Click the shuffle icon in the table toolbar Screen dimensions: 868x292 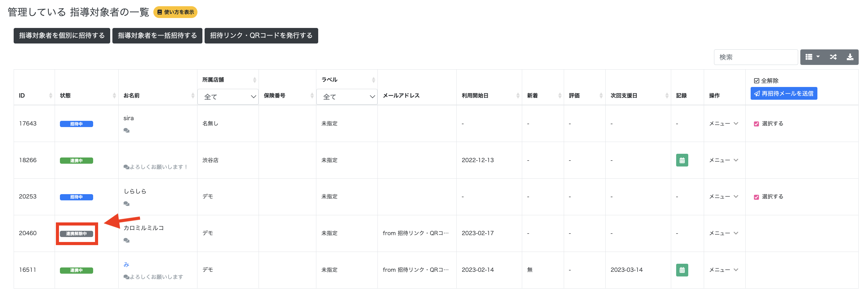833,57
